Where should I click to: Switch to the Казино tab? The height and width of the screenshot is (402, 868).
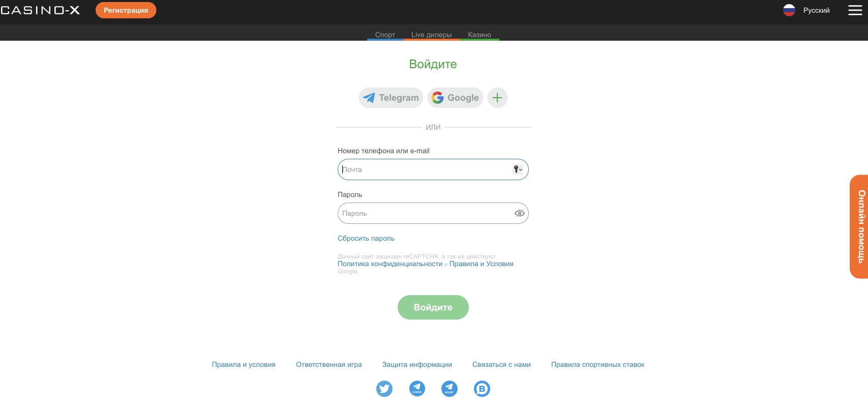(x=480, y=35)
